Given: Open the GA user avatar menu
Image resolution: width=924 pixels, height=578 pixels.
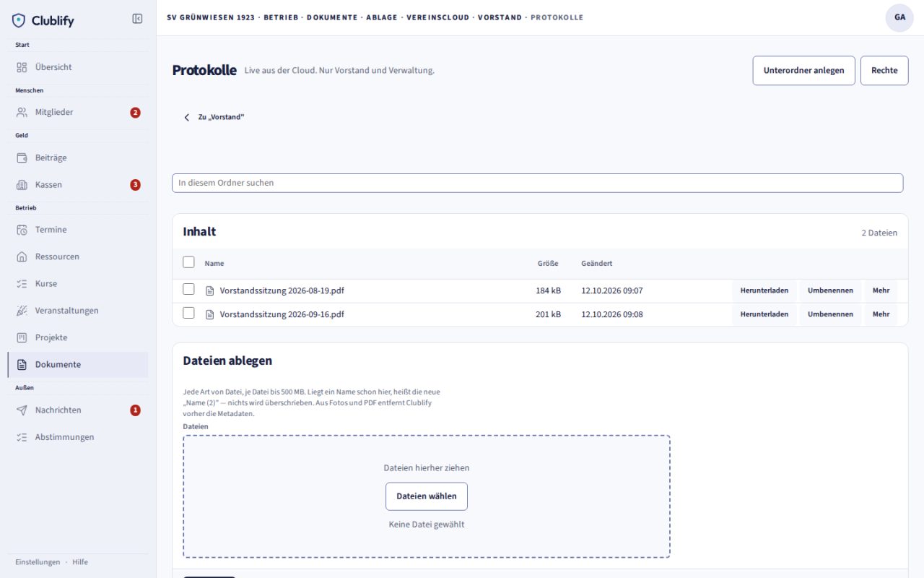Looking at the screenshot, I should point(899,17).
